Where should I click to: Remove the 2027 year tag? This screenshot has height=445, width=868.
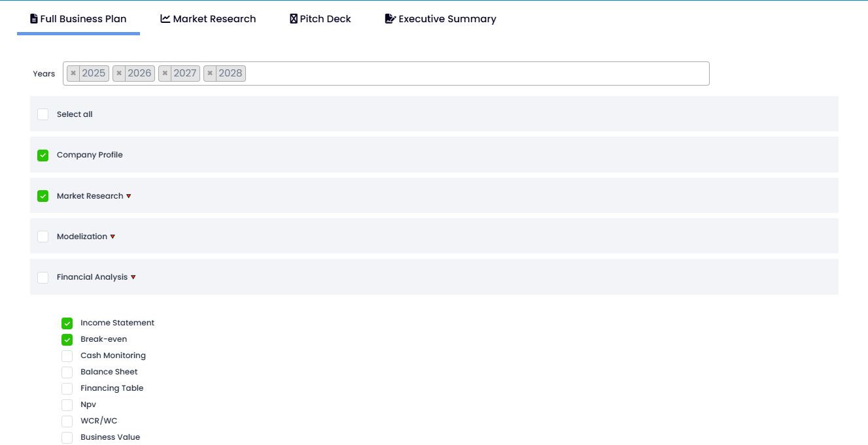(x=165, y=73)
